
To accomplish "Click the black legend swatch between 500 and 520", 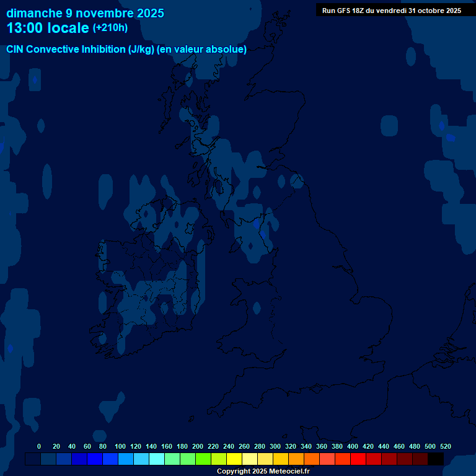I will (x=436, y=459).
